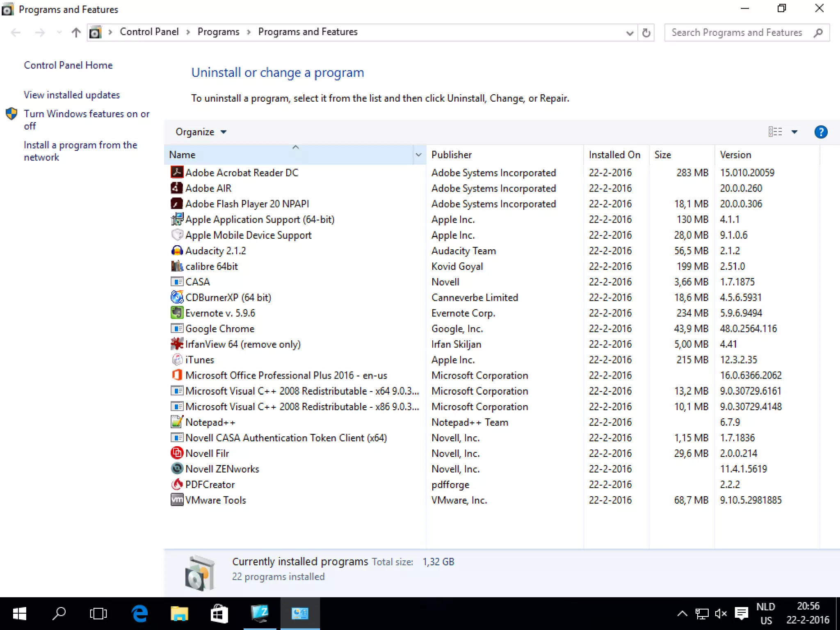This screenshot has width=840, height=630.
Task: Click the Novell Filr red icon
Action: 177,453
